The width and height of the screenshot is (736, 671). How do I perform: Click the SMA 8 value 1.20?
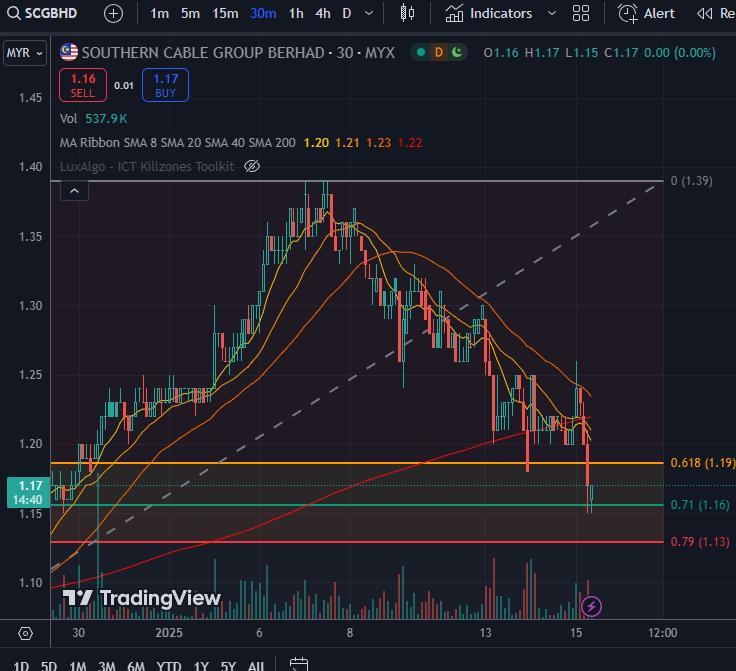point(316,143)
